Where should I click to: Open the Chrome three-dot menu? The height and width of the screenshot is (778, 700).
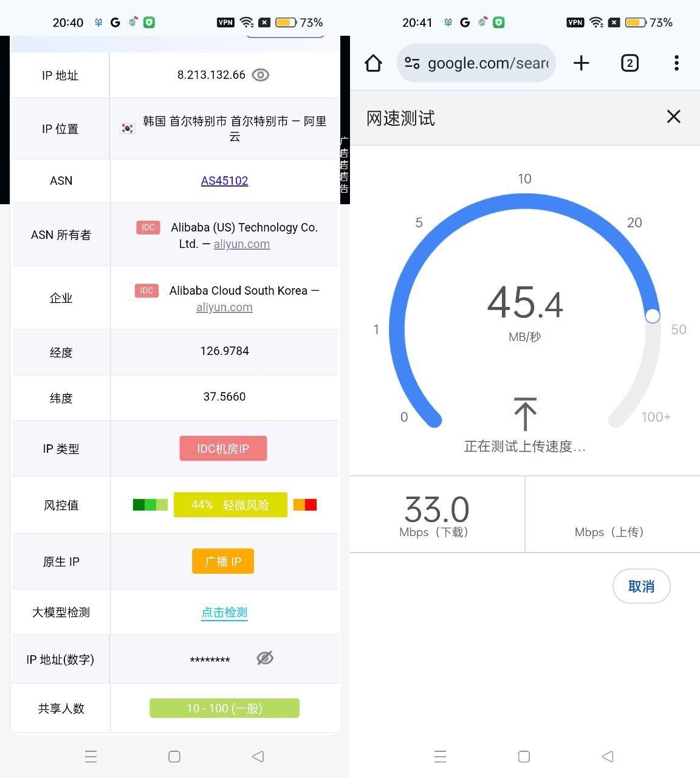click(x=676, y=63)
